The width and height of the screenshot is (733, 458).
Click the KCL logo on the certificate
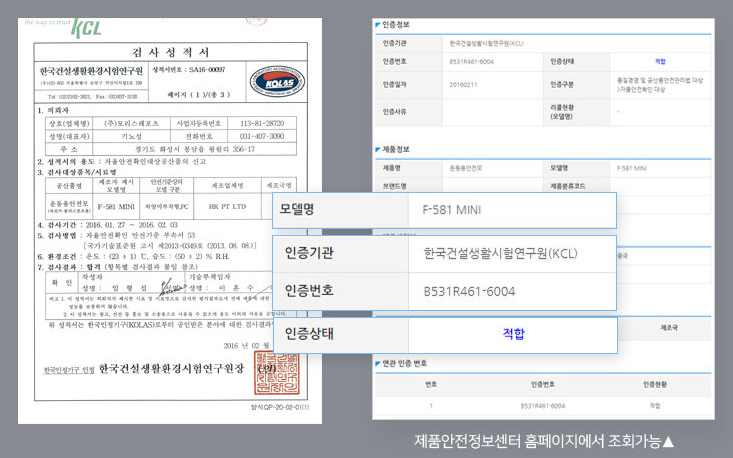86,29
